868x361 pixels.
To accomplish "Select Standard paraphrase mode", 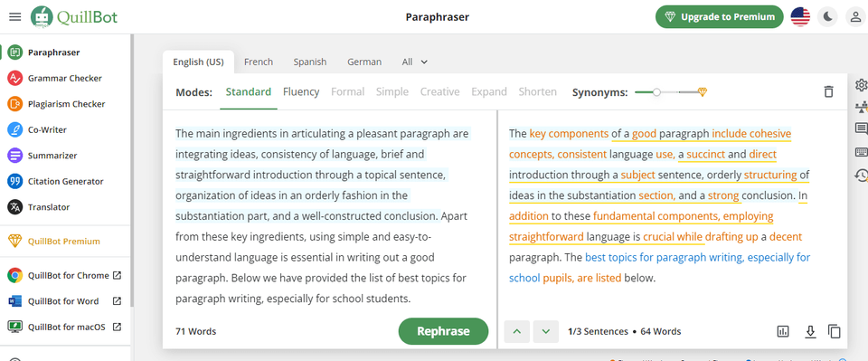I will click(249, 92).
